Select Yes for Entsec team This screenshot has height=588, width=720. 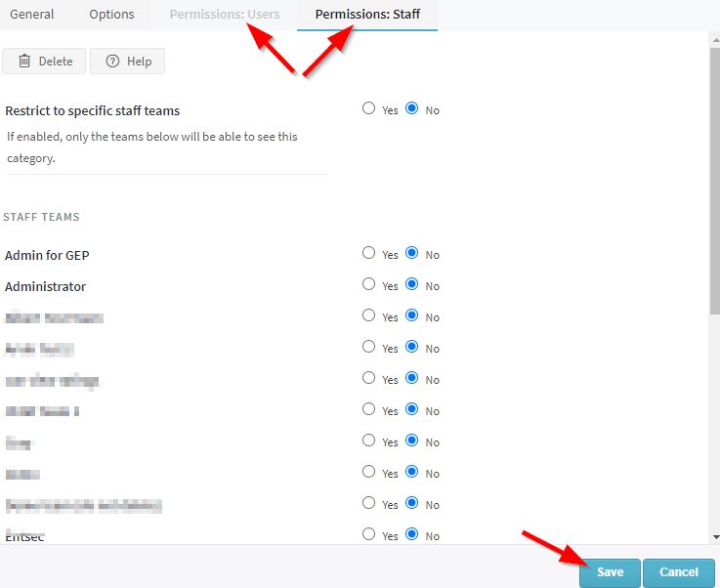pos(368,534)
